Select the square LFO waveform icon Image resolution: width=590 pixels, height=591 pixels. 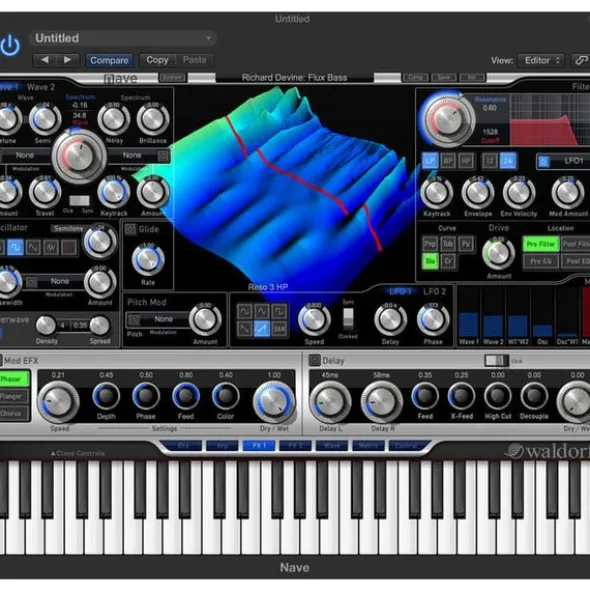point(279,311)
